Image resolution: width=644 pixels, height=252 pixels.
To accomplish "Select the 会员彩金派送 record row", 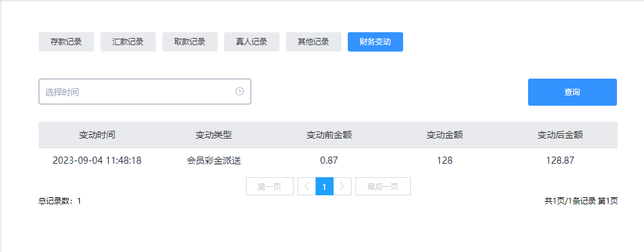I will tap(328, 160).
